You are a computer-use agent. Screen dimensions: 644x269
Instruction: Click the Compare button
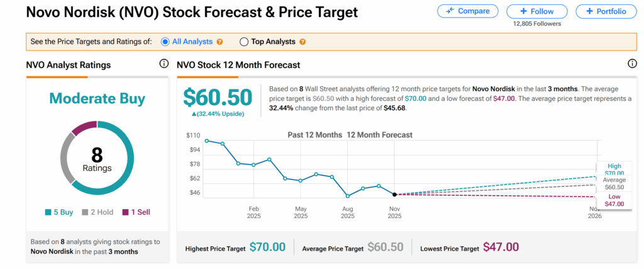(467, 11)
